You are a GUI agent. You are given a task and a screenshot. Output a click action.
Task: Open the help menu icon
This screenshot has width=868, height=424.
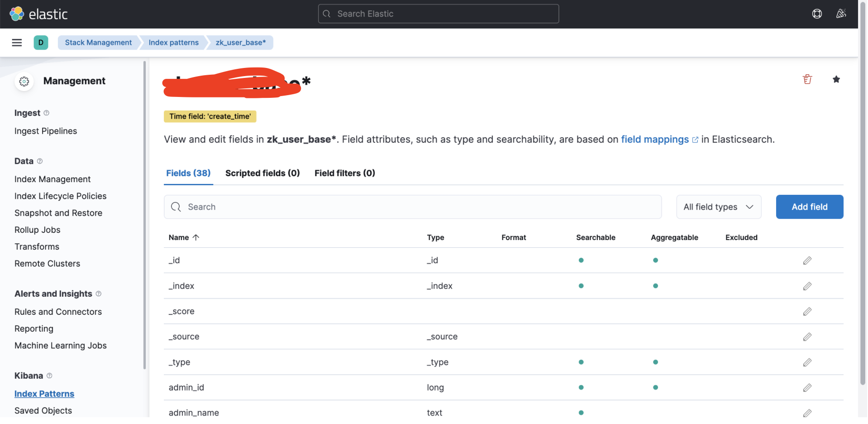click(x=817, y=14)
